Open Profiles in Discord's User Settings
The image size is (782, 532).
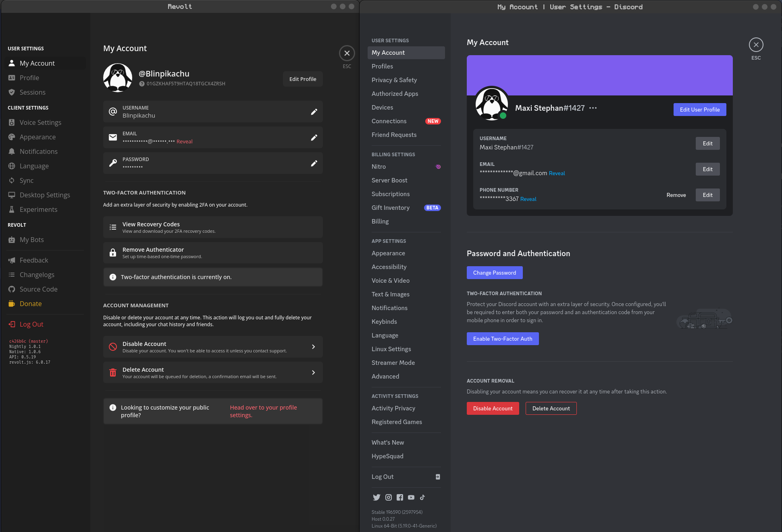[x=382, y=66]
